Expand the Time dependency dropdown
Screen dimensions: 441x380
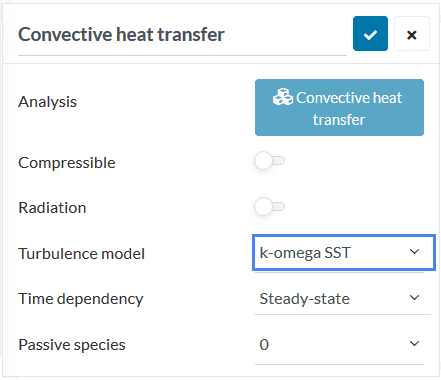point(342,298)
